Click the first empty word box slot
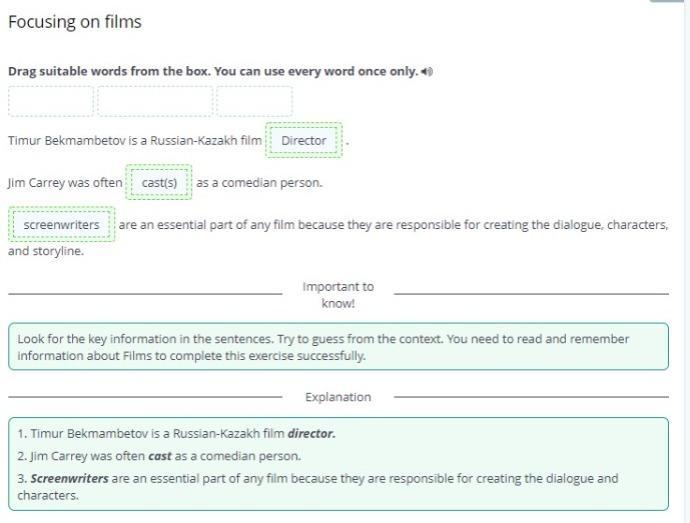The width and height of the screenshot is (690, 523). pyautogui.click(x=51, y=101)
